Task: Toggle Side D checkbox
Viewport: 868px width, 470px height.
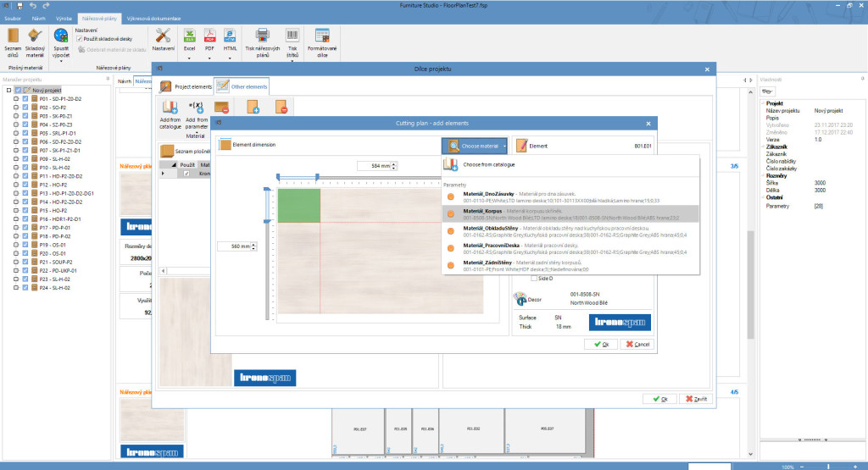Action: (534, 279)
